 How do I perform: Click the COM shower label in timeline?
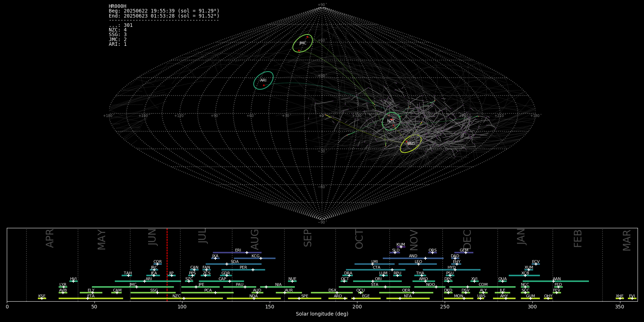(483, 284)
